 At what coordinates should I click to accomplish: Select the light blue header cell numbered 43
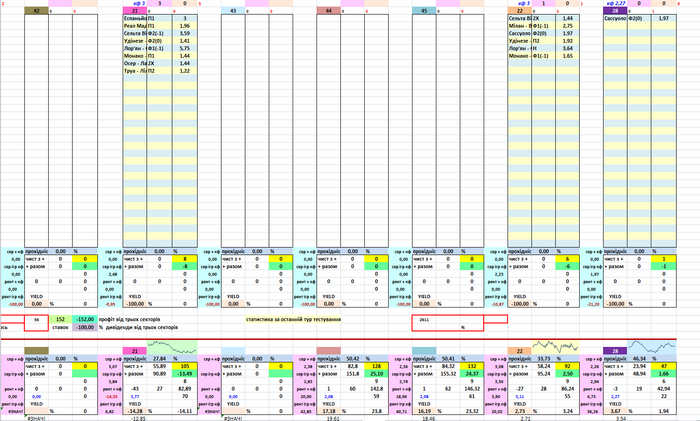[x=233, y=11]
